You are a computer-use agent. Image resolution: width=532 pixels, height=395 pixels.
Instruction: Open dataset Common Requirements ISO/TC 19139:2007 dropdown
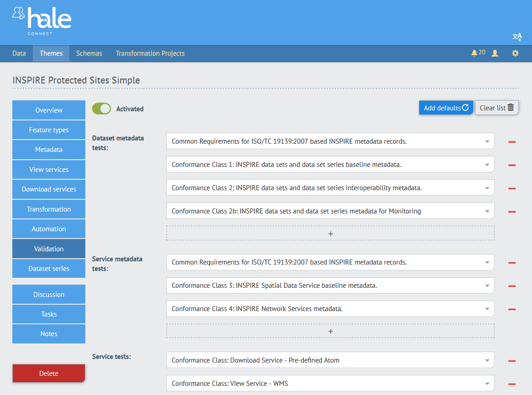330,141
